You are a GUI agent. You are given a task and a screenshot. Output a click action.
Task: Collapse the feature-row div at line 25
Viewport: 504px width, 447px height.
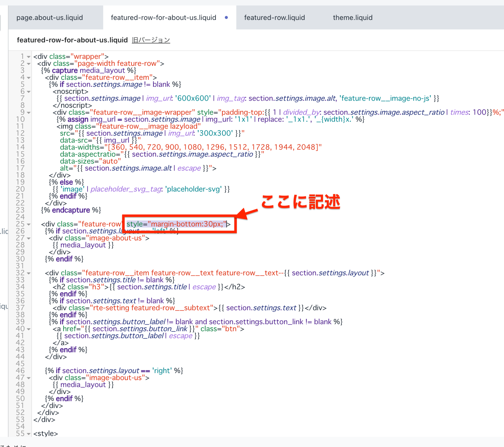[x=29, y=225]
